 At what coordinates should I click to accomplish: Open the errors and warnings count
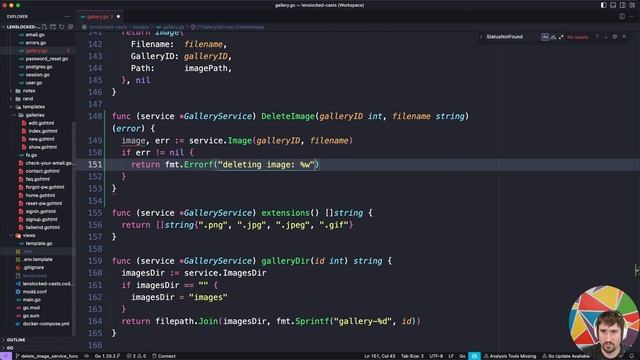(136, 356)
